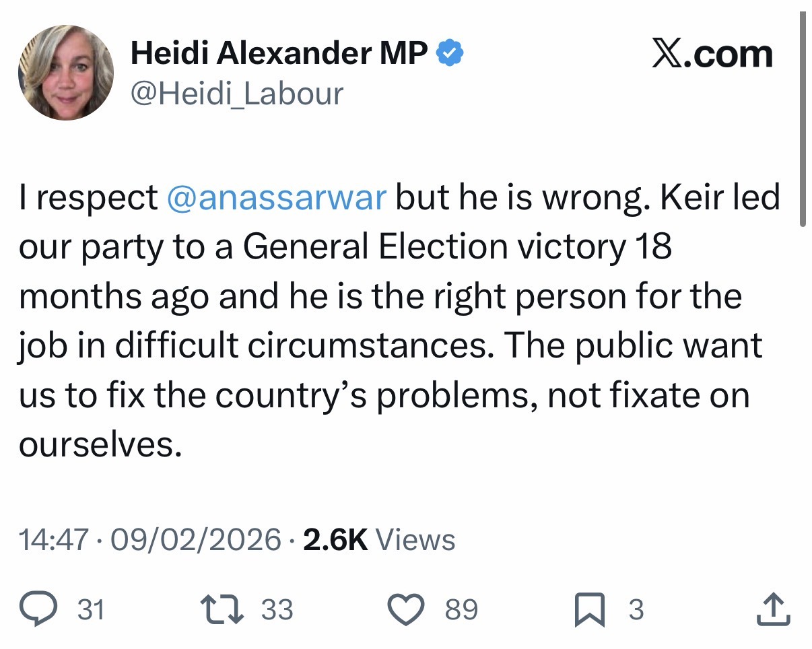The width and height of the screenshot is (812, 649).
Task: Click the 09/02/2026 date
Action: point(195,539)
